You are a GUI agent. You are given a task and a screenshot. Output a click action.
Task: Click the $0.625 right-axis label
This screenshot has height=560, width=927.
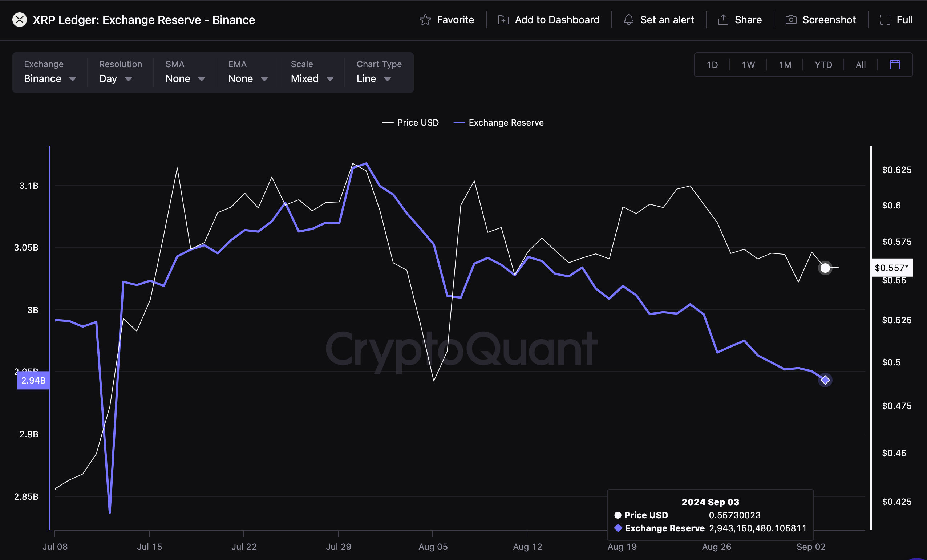pyautogui.click(x=896, y=170)
